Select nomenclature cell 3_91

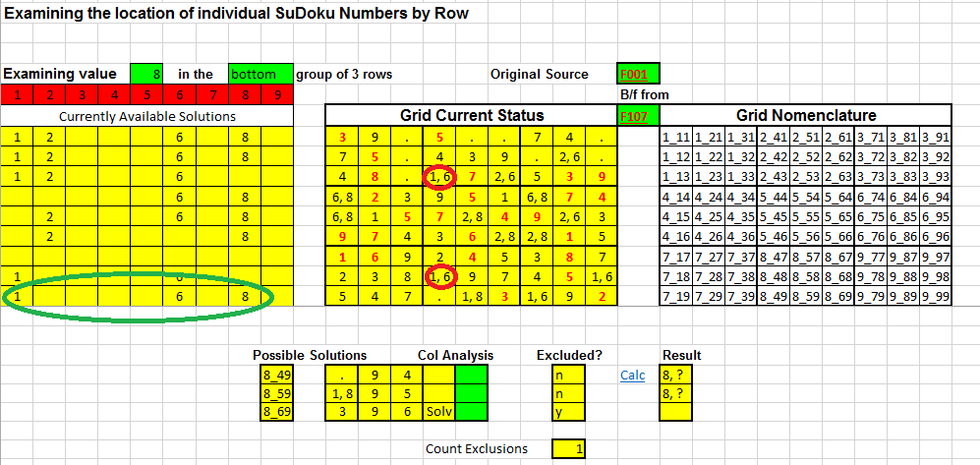point(936,137)
